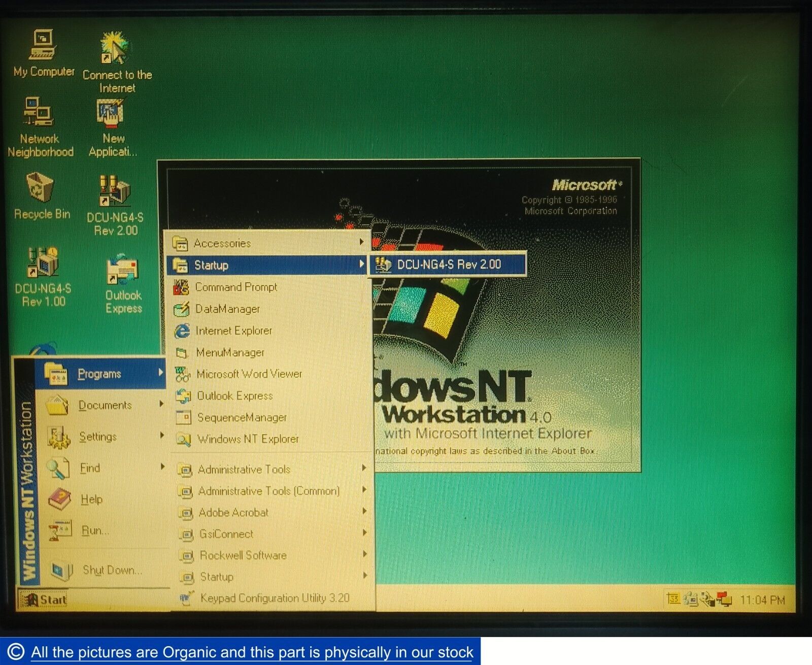The image size is (812, 665).
Task: Click the leftmost system tray icon
Action: (673, 599)
